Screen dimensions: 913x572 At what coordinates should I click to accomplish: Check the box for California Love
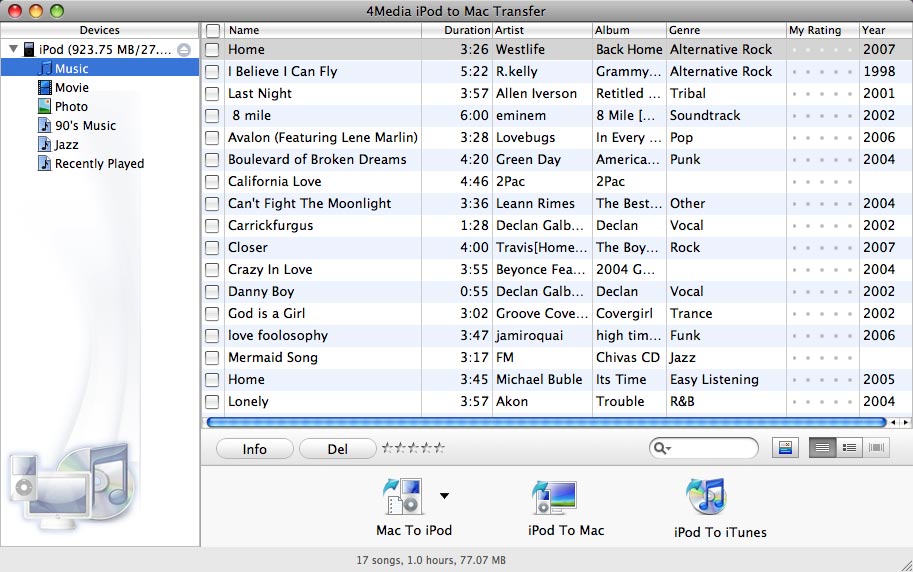coord(213,182)
